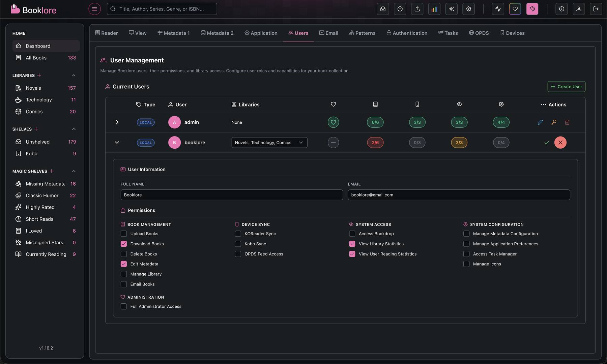The height and width of the screenshot is (364, 607).
Task: Enable Full Administrator Access
Action: coord(123,306)
